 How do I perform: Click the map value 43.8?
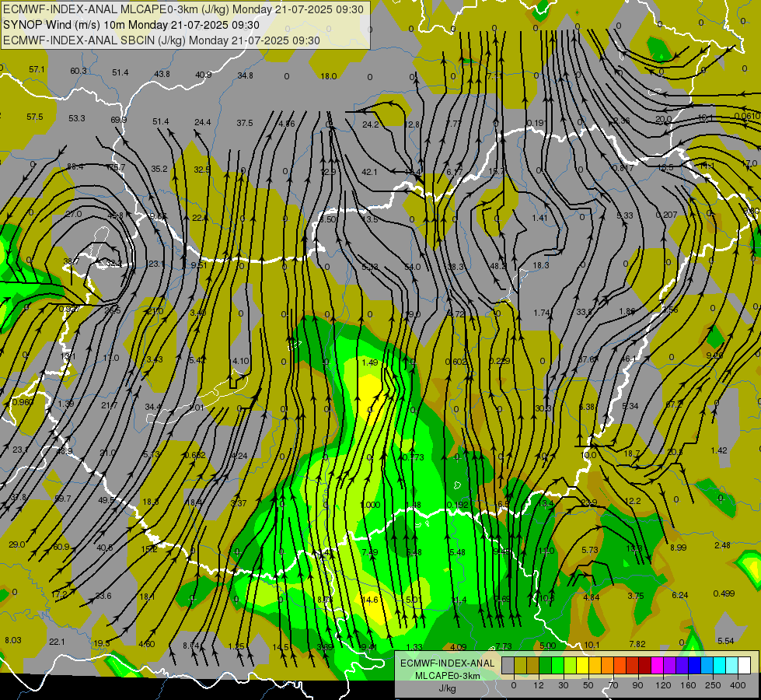[162, 74]
